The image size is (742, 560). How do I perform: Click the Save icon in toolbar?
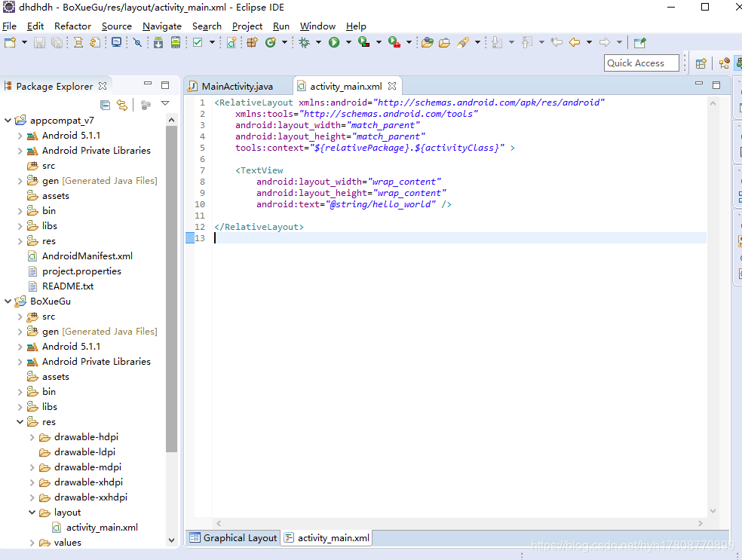[40, 42]
